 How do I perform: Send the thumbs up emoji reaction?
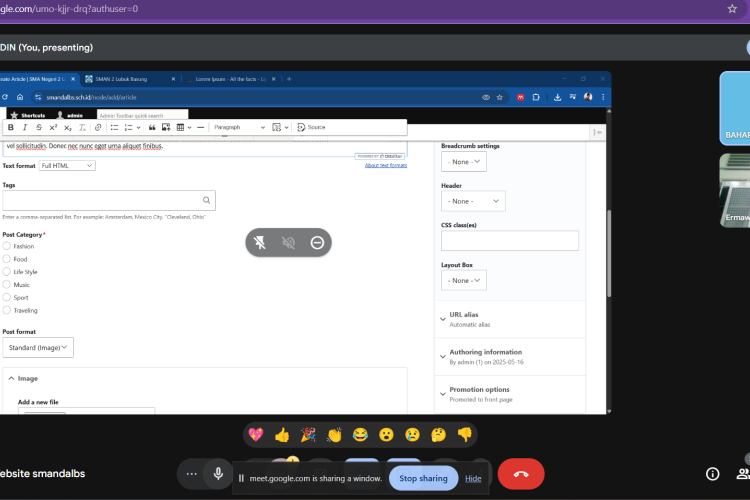tap(282, 434)
